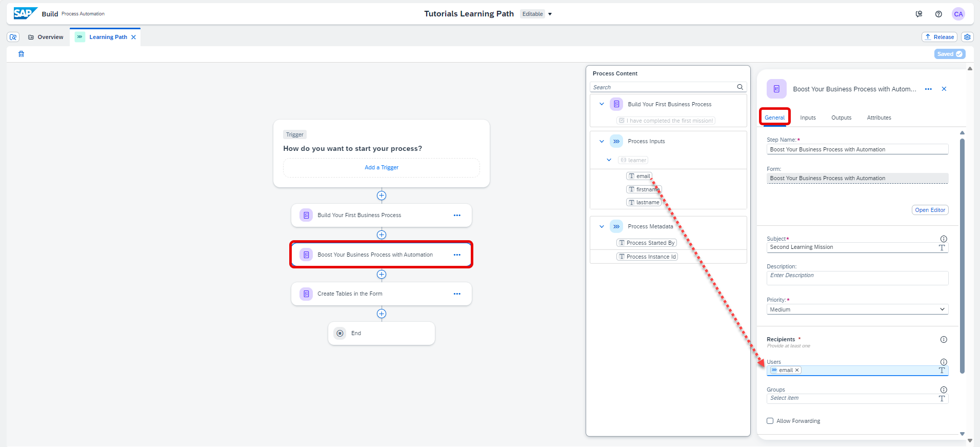Open the help question mark icon
Image resolution: width=980 pixels, height=447 pixels.
(x=938, y=14)
